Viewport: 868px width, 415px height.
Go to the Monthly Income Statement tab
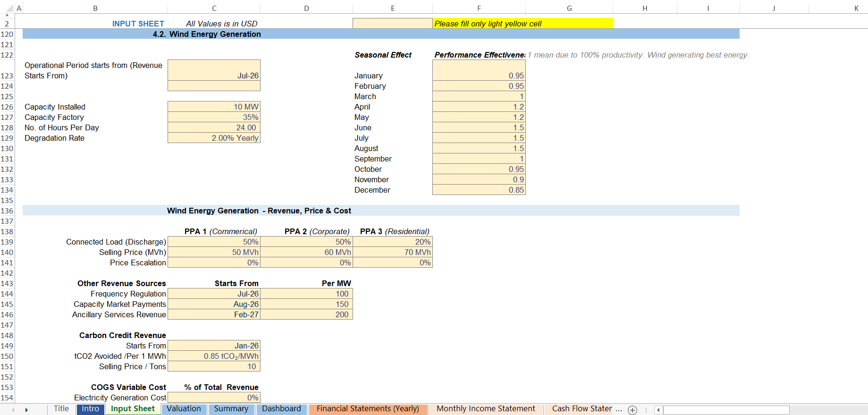point(486,409)
